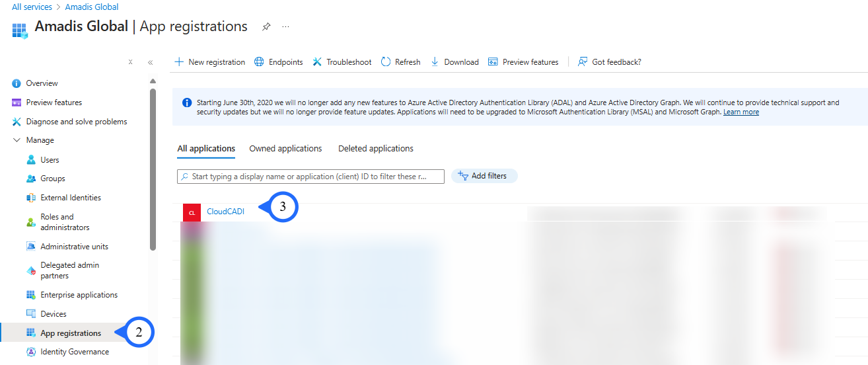Screen dimensions: 868x365
Task: Select Groups in sidebar
Action: pyautogui.click(x=53, y=179)
